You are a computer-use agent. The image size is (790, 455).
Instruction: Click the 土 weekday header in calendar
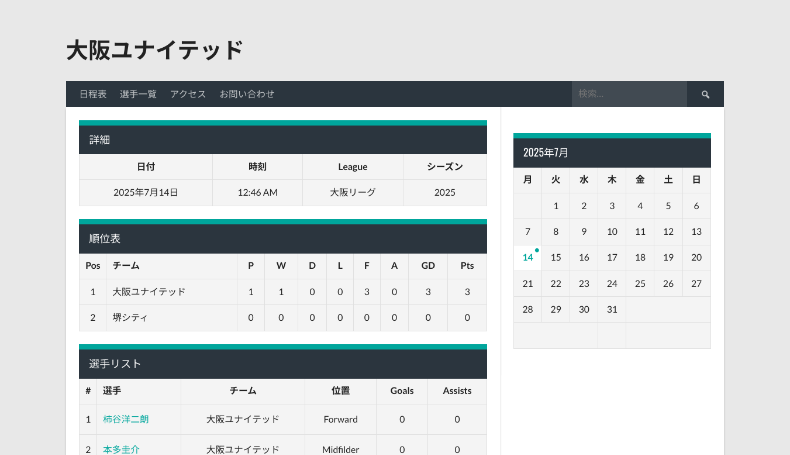[668, 180]
